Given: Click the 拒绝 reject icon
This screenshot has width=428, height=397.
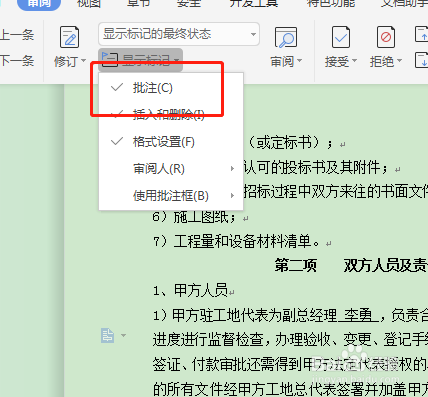Looking at the screenshot, I should [x=386, y=37].
